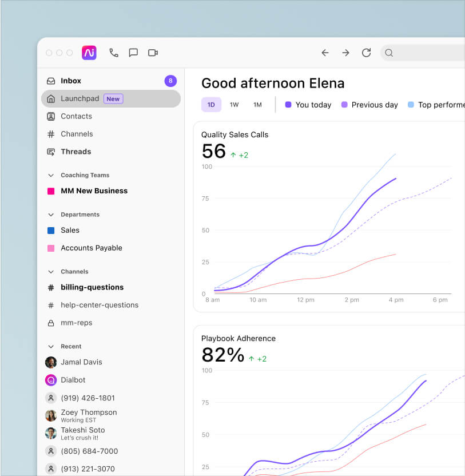This screenshot has width=465, height=476.
Task: Collapse the Departments list
Action: pos(52,215)
